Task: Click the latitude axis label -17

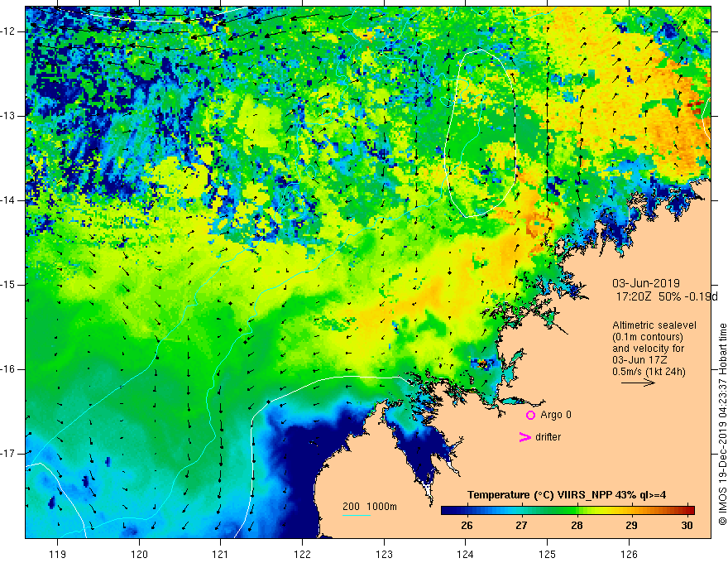Action: pos(8,454)
